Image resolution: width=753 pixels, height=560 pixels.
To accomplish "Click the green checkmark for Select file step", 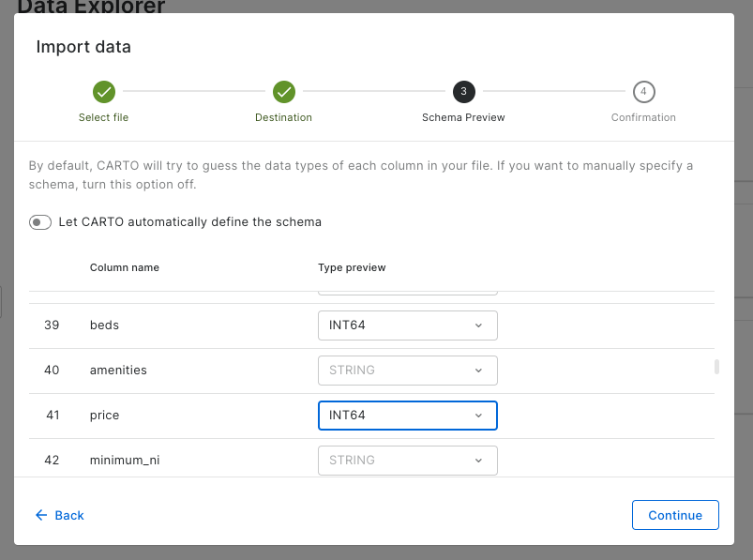I will (104, 92).
